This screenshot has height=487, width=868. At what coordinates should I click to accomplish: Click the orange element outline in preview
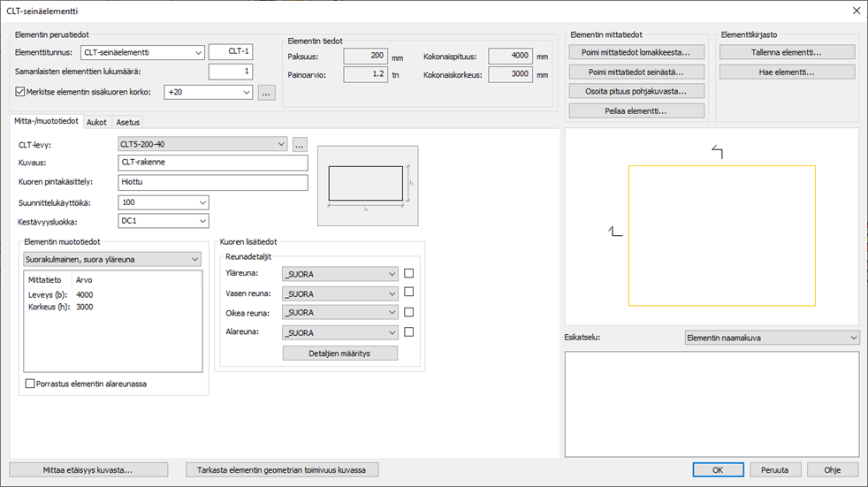tap(721, 235)
